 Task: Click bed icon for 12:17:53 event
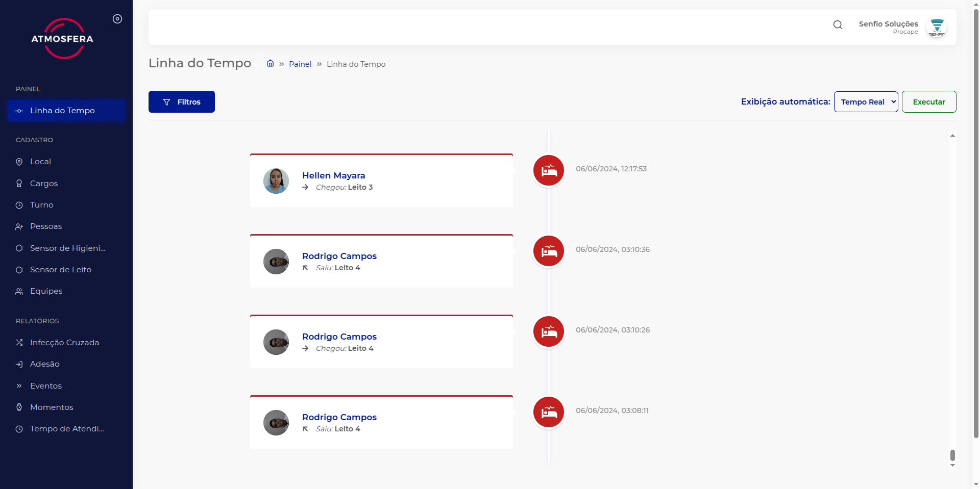click(x=549, y=170)
